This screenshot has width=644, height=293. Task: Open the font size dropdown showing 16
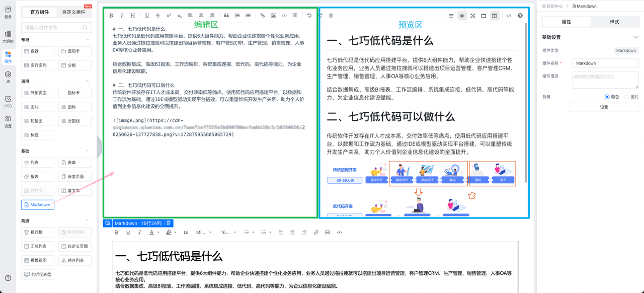[x=225, y=233]
